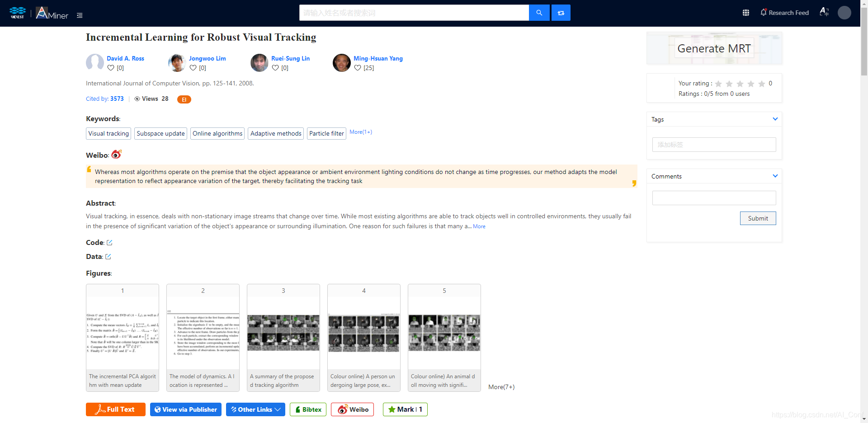This screenshot has height=423, width=868.
Task: Like author Jongwoo Lim heart icon
Action: coord(193,68)
